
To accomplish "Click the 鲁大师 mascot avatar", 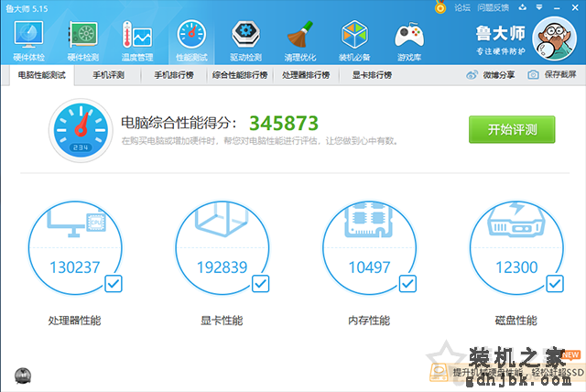I will click(555, 38).
